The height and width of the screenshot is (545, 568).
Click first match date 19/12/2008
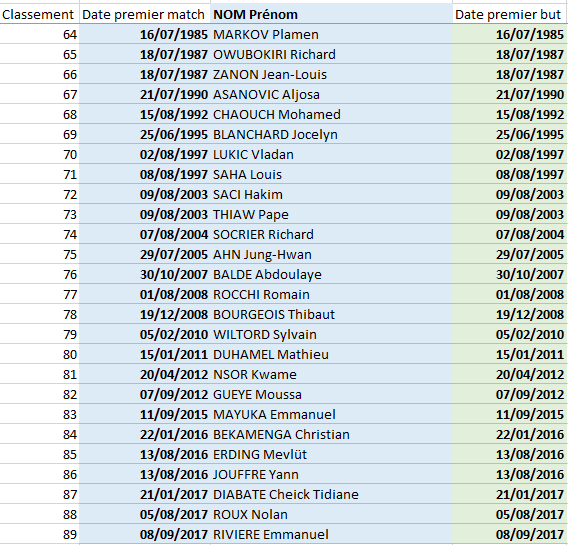145,314
